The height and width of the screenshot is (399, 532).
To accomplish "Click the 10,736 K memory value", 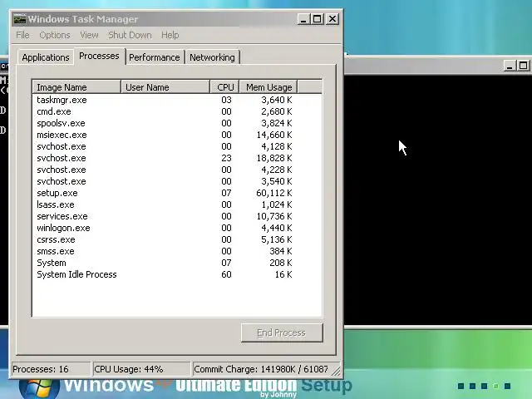I will 273,216.
